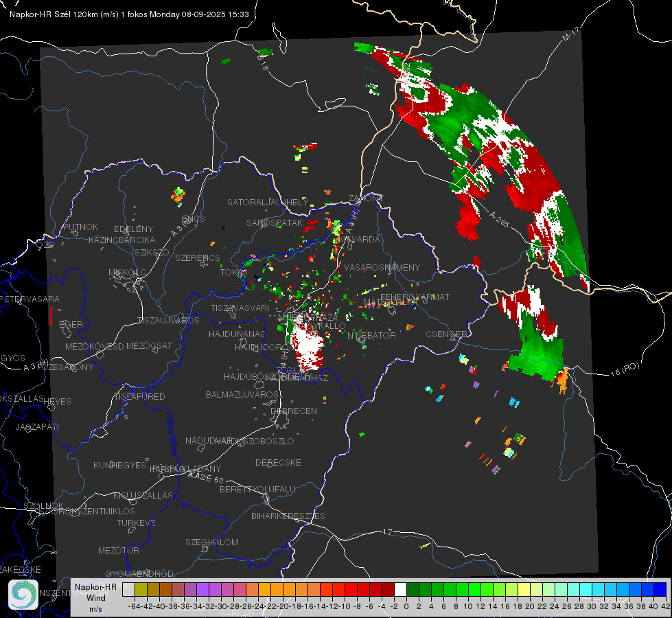This screenshot has height=618, width=672.
Task: Click the DEBRECEN city label
Action: pyautogui.click(x=294, y=411)
